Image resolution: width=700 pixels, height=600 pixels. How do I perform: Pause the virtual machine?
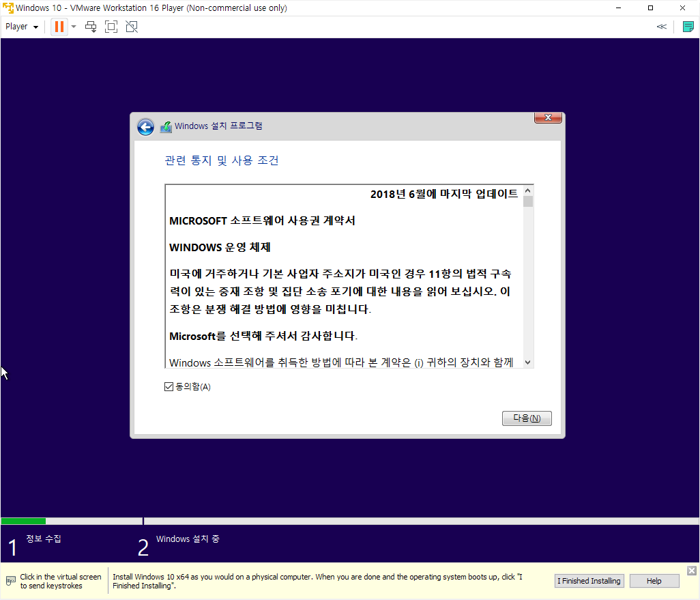tap(59, 27)
